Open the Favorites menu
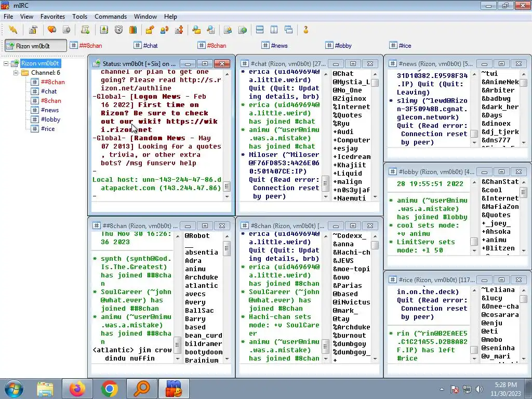This screenshot has width=532, height=399. click(x=52, y=16)
